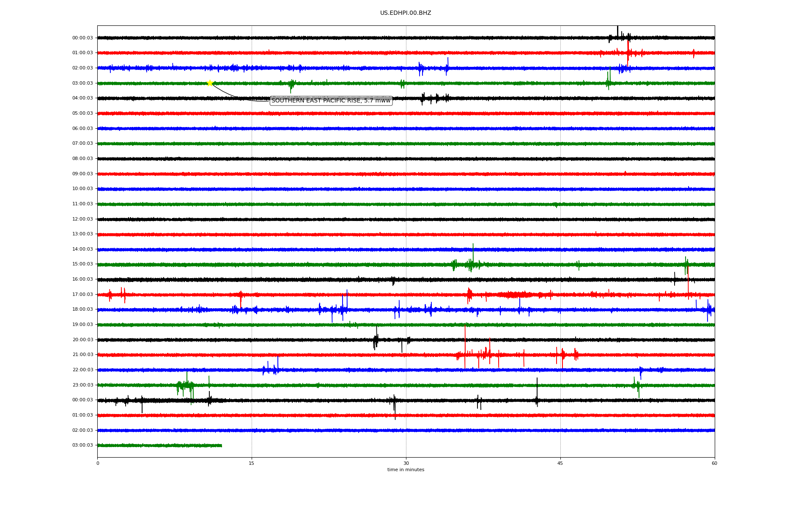Select the 22:00:03 time label
Image resolution: width=812 pixels, height=508 pixels.
[82, 370]
